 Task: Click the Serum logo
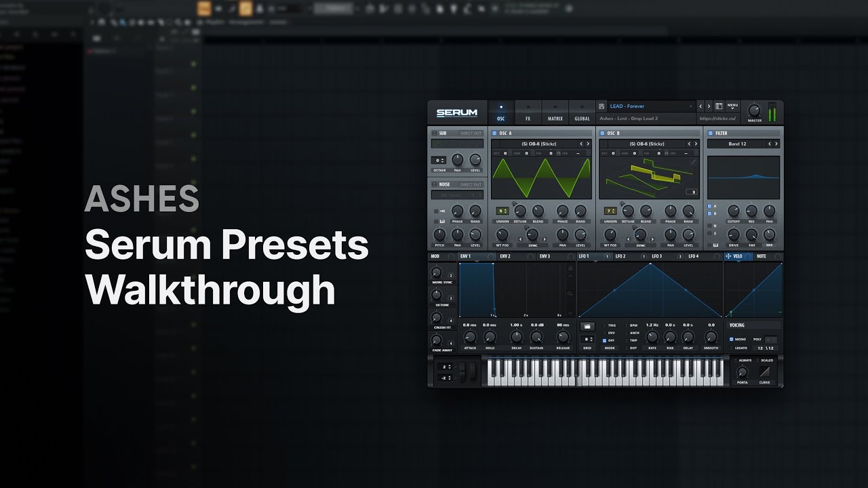pyautogui.click(x=457, y=113)
